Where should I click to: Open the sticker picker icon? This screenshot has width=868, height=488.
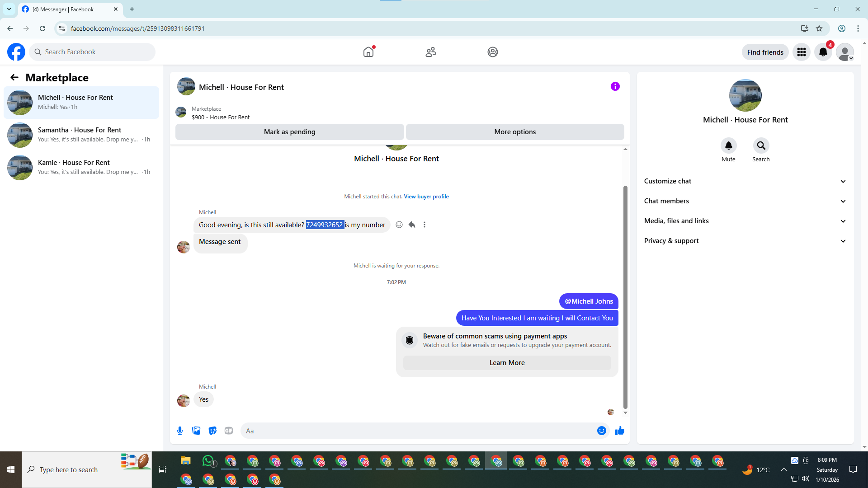(x=212, y=431)
